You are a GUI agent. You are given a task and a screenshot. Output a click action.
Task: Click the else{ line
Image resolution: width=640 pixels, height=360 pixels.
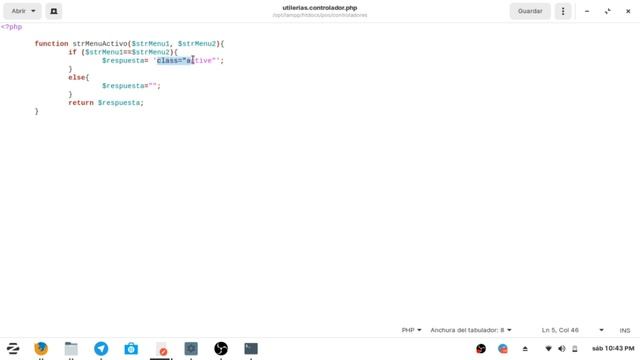(x=78, y=78)
